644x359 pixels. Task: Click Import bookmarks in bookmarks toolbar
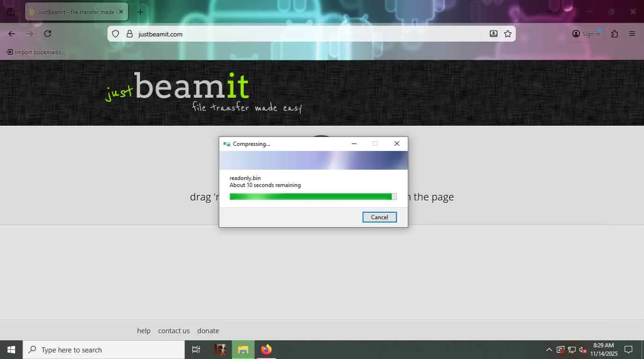tap(36, 52)
